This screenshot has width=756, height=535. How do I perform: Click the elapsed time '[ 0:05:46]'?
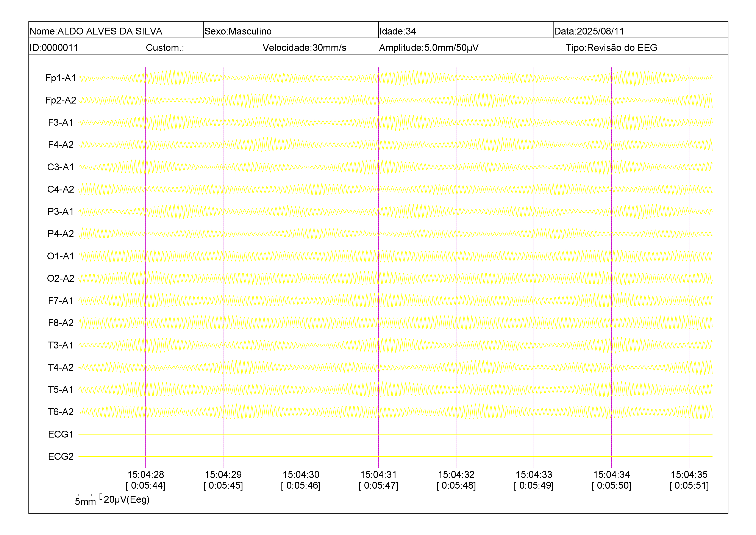301,485
